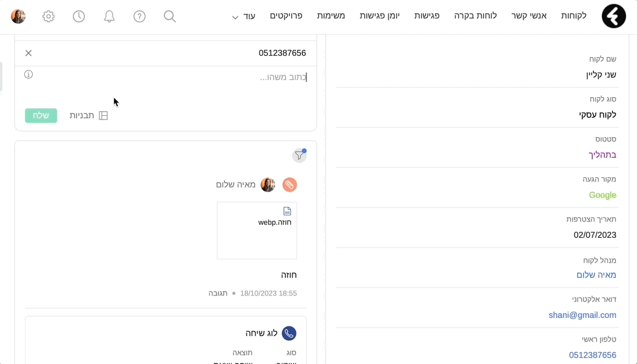Open the פגישות menu

point(427,16)
